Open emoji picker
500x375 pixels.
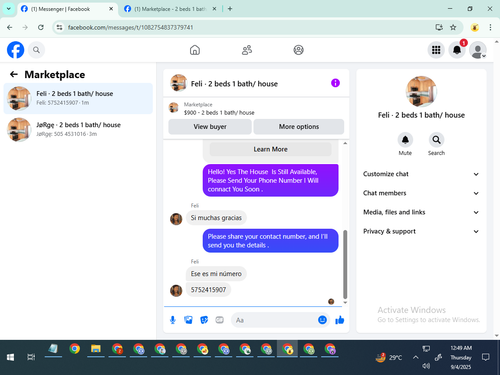[x=322, y=320]
